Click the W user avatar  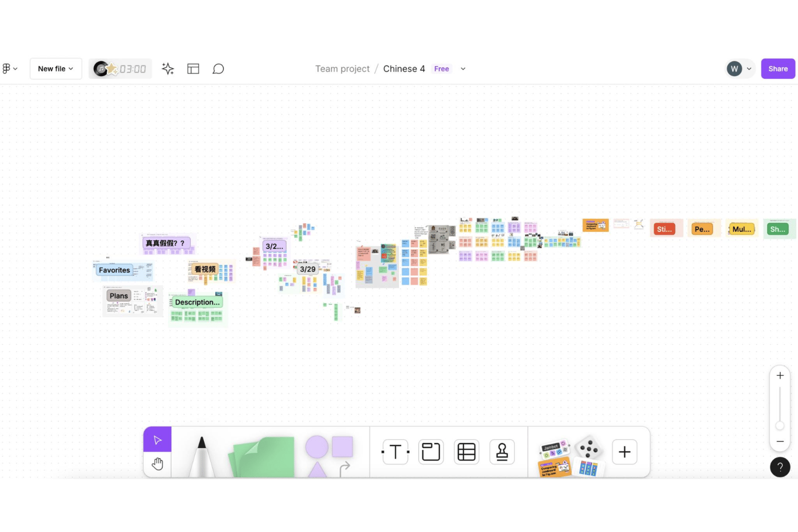pyautogui.click(x=734, y=68)
